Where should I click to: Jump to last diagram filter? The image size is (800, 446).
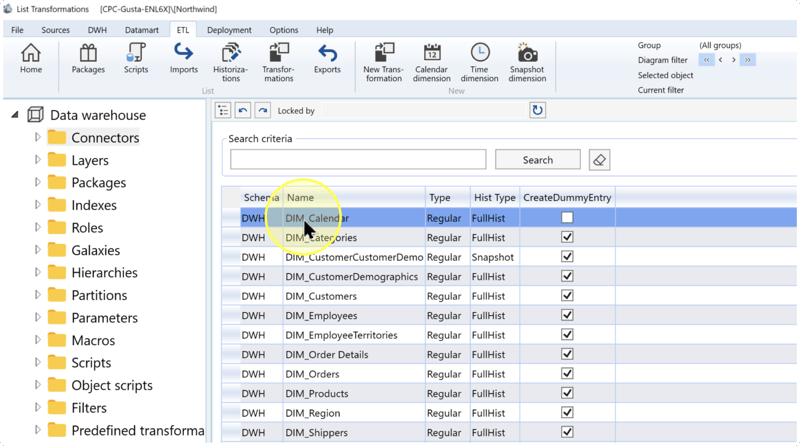pos(747,60)
